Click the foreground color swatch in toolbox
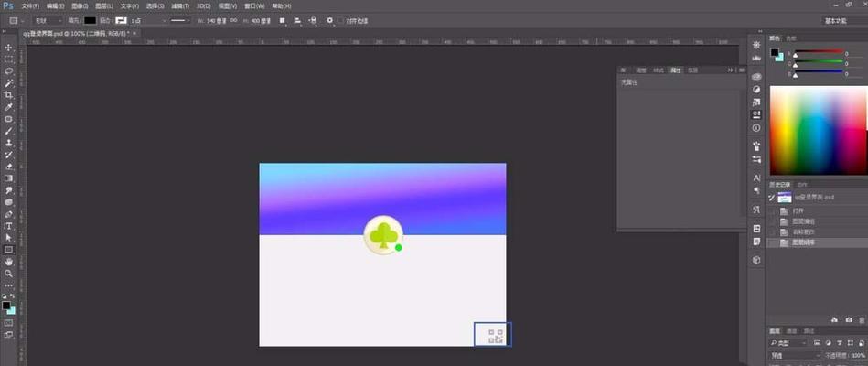The image size is (868, 366). pyautogui.click(x=6, y=306)
